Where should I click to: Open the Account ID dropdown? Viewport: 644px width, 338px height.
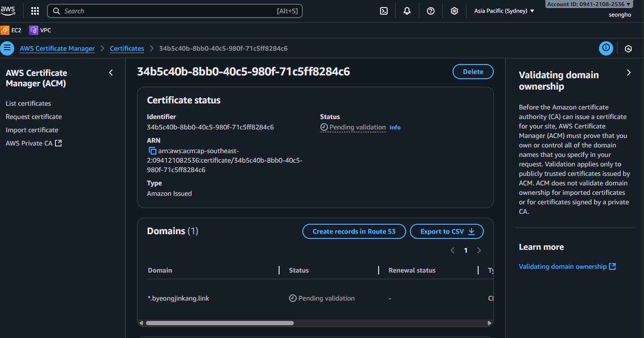tap(589, 4)
